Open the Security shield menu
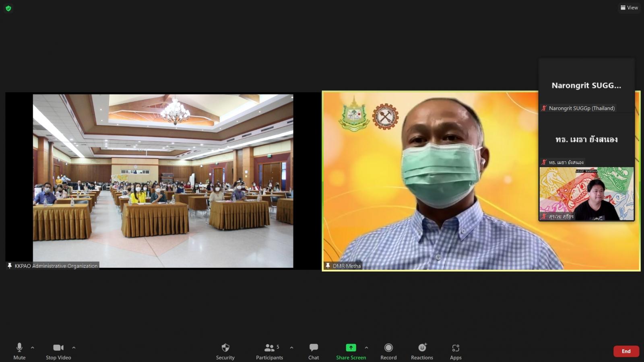 click(225, 351)
